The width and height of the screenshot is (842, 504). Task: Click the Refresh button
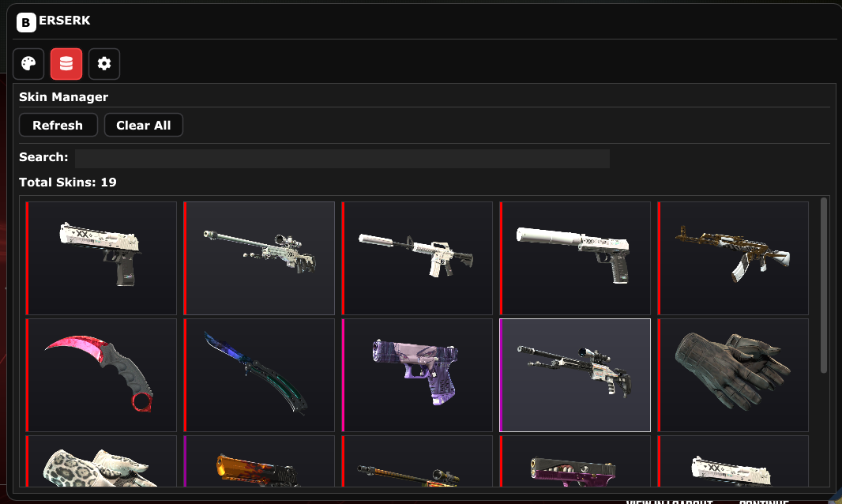tap(58, 125)
